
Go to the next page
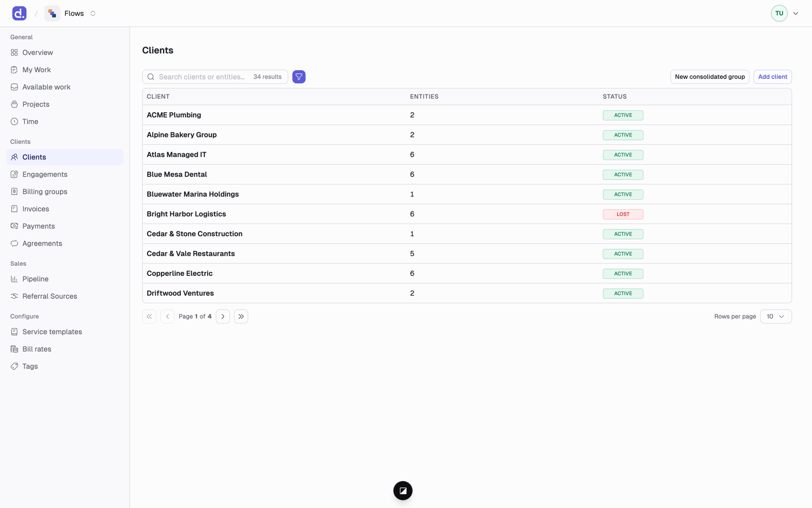pos(223,316)
